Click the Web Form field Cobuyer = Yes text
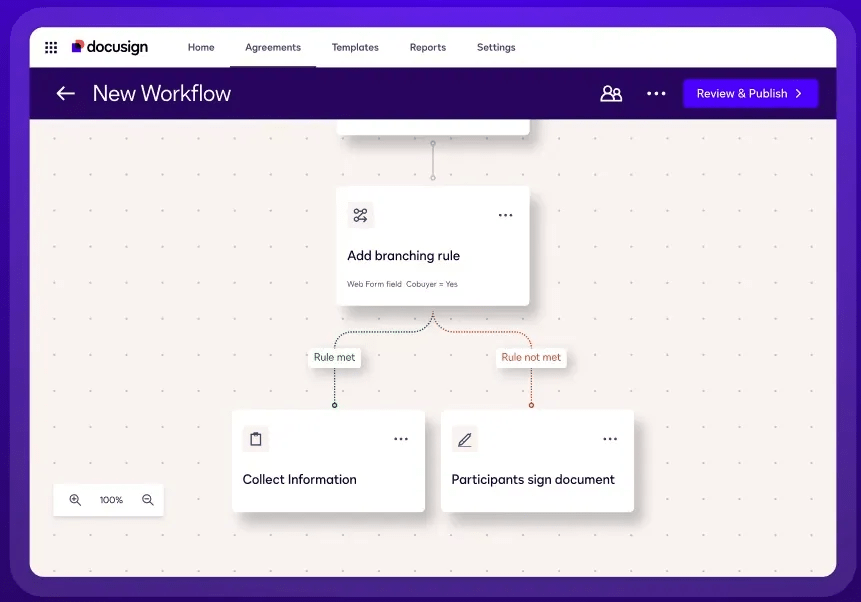The image size is (861, 602). 402,284
